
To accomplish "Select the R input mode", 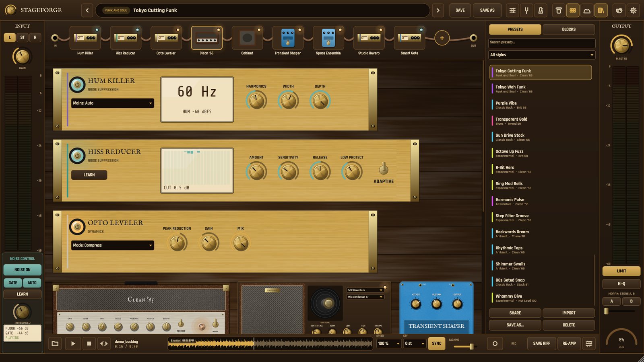I will pos(35,37).
